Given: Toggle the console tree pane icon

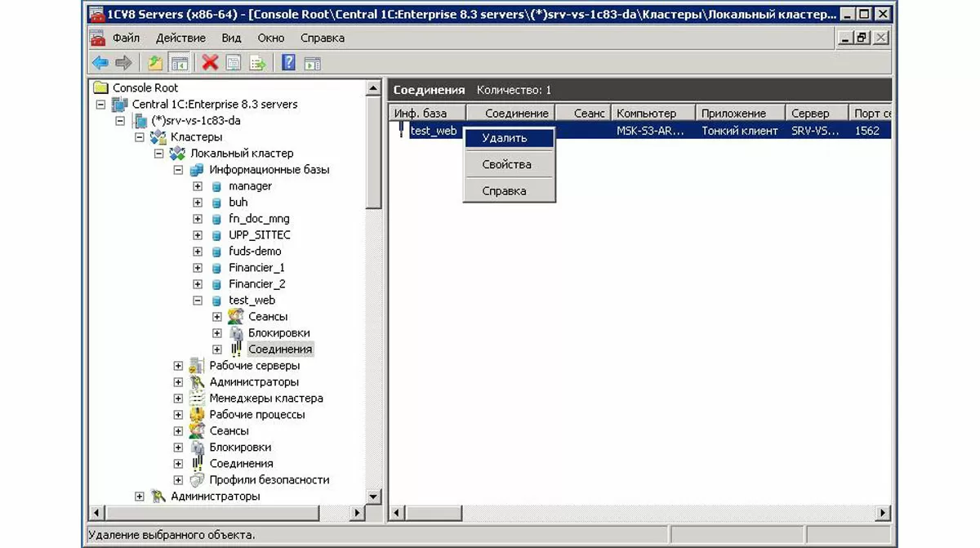Looking at the screenshot, I should pos(179,63).
